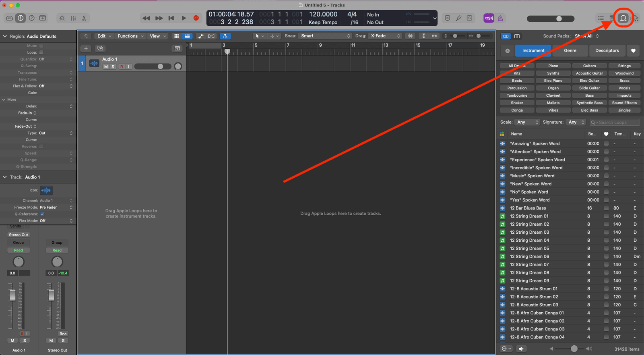644x355 pixels.
Task: Toggle Replace mode icon
Action: 448,18
